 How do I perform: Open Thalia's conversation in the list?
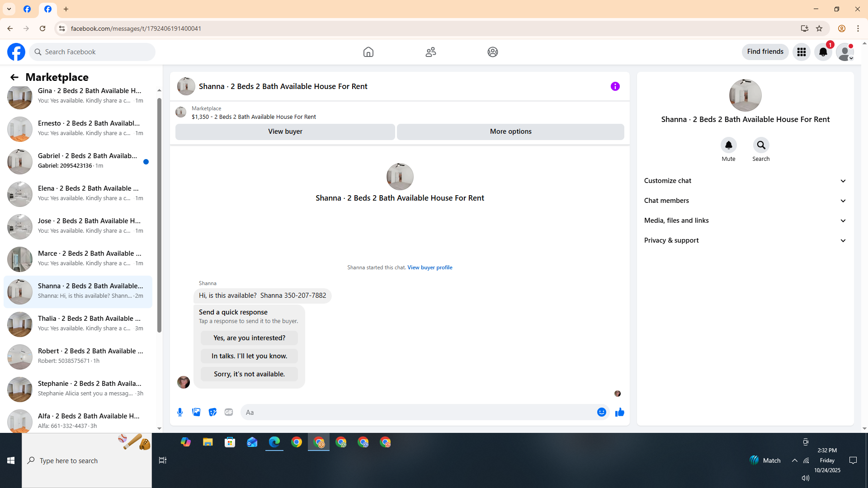pos(78,324)
